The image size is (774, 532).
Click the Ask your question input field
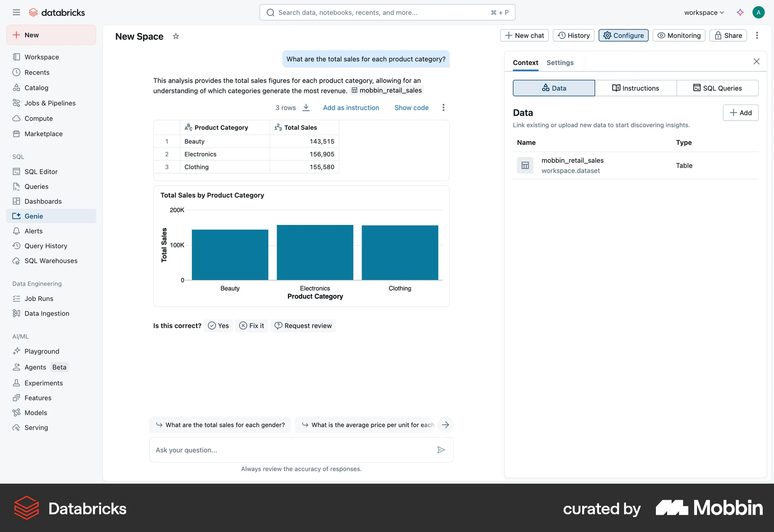[282, 450]
